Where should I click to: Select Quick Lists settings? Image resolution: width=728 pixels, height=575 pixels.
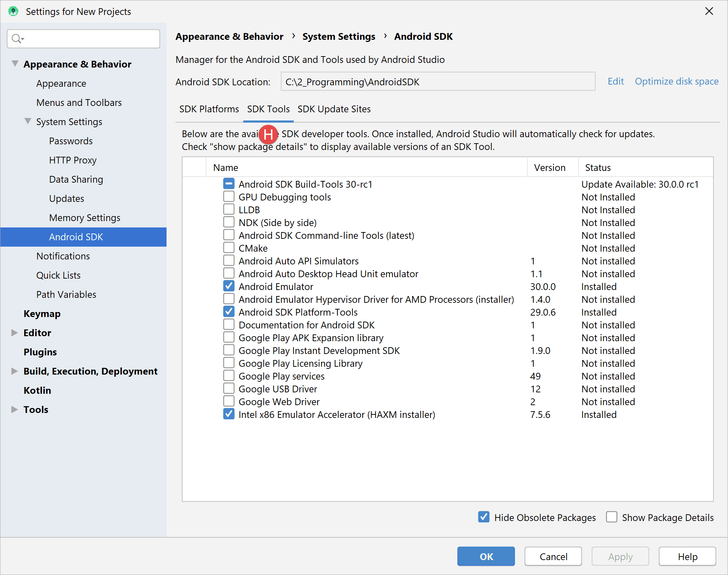coord(58,275)
